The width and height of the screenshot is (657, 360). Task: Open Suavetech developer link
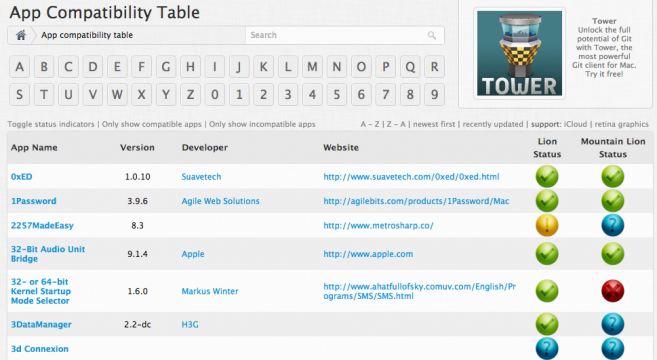pyautogui.click(x=201, y=176)
